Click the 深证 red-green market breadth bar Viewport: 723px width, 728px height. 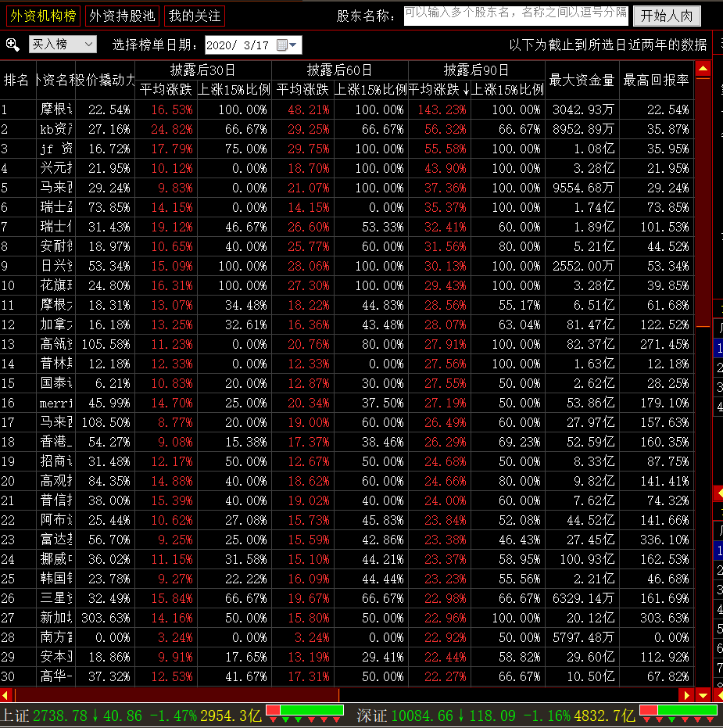[678, 710]
